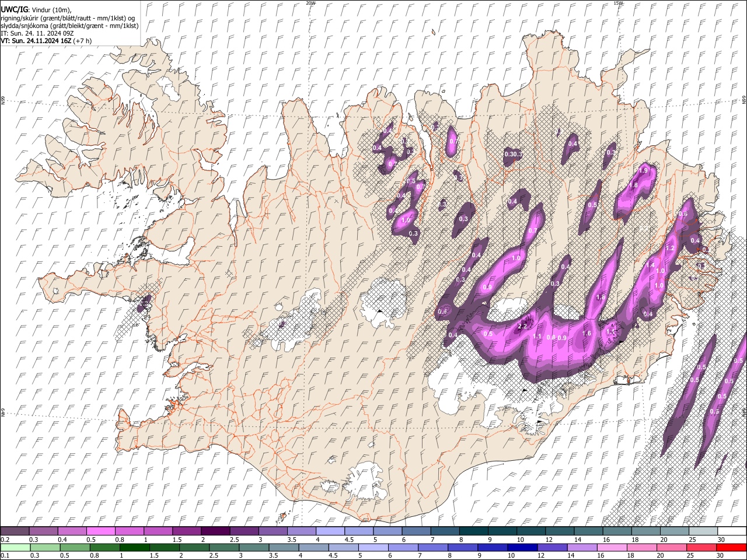
Task: Click the 'VT: Sun. 24.11.2024 16Z (+7 h)' line
Action: [46, 41]
